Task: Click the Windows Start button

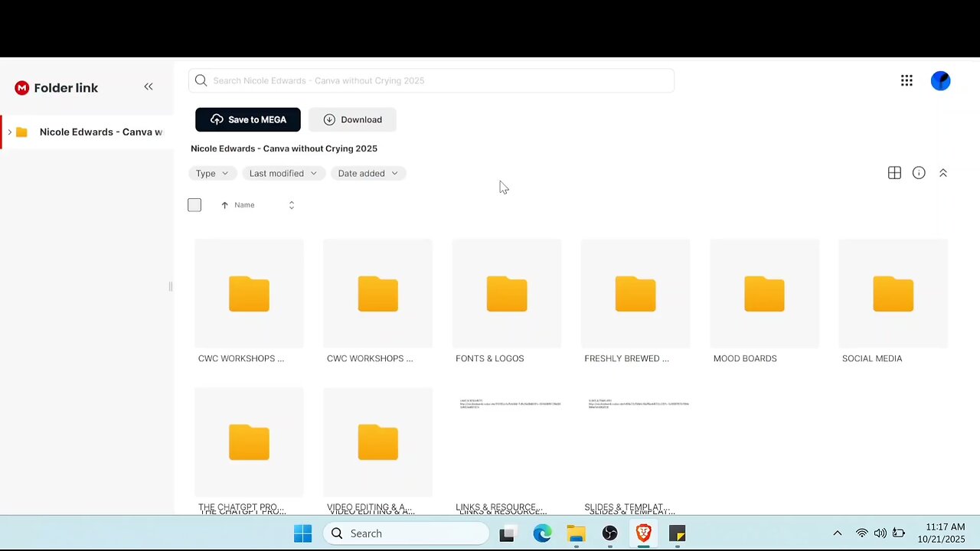Action: click(x=303, y=533)
